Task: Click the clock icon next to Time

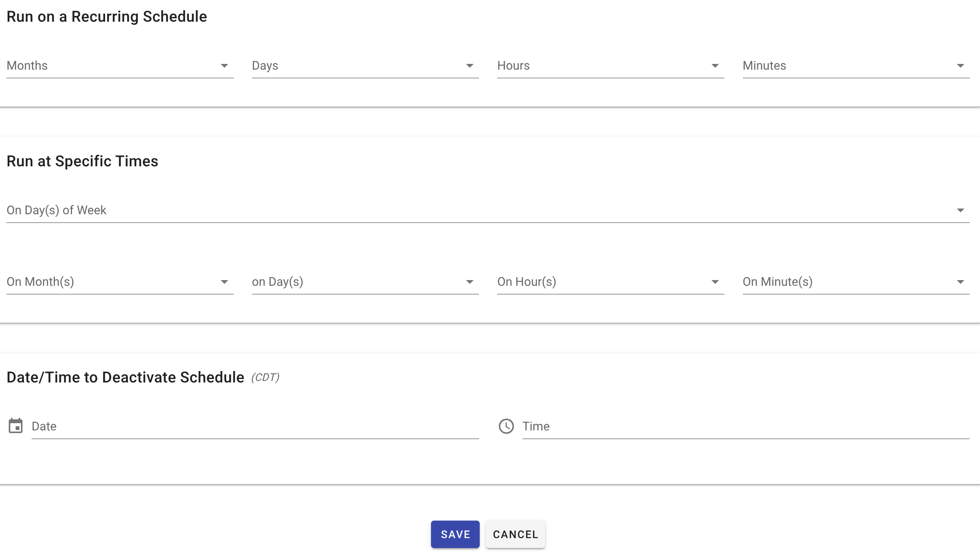Action: coord(506,426)
